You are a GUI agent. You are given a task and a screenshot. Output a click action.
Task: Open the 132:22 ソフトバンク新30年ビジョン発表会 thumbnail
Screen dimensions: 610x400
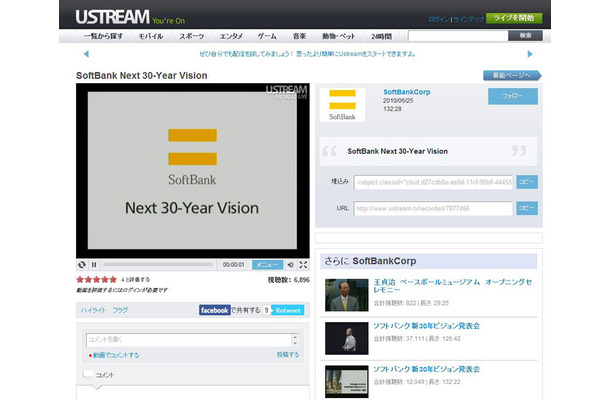click(x=347, y=382)
